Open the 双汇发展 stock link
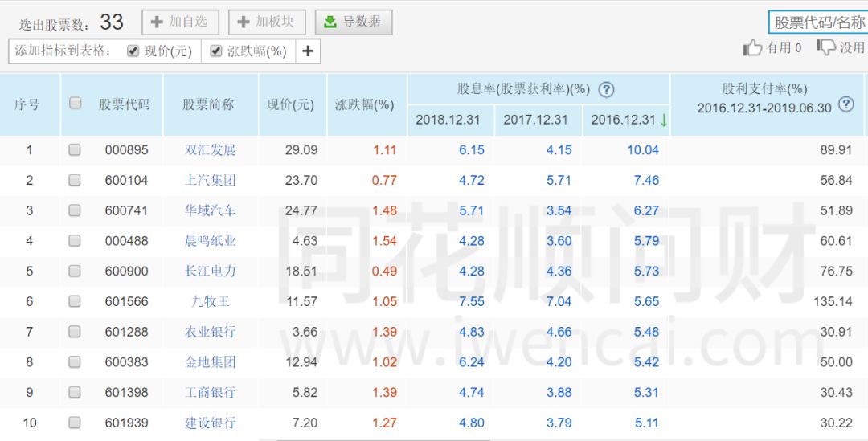Screen dimensions: 868x441 tap(211, 150)
